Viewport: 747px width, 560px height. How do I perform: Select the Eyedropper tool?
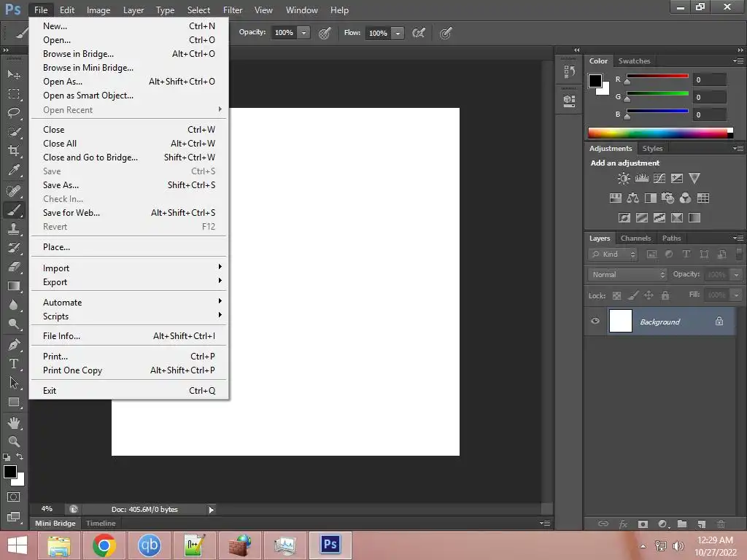(13, 170)
